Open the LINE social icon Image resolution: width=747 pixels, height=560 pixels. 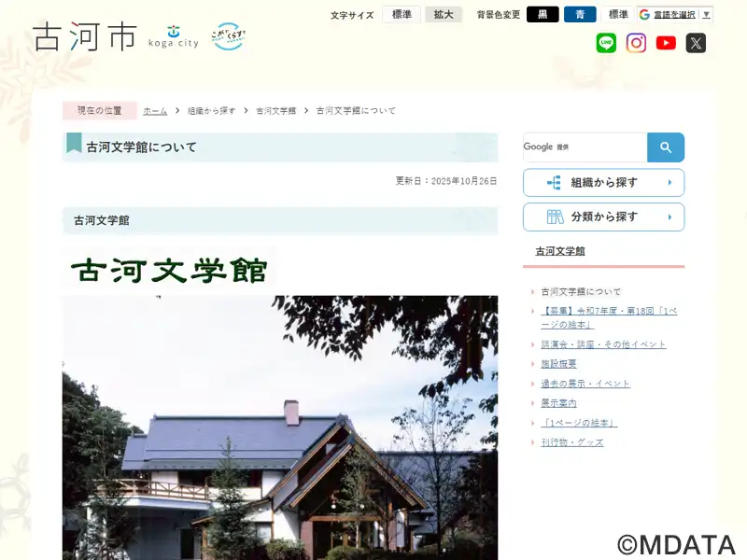606,43
